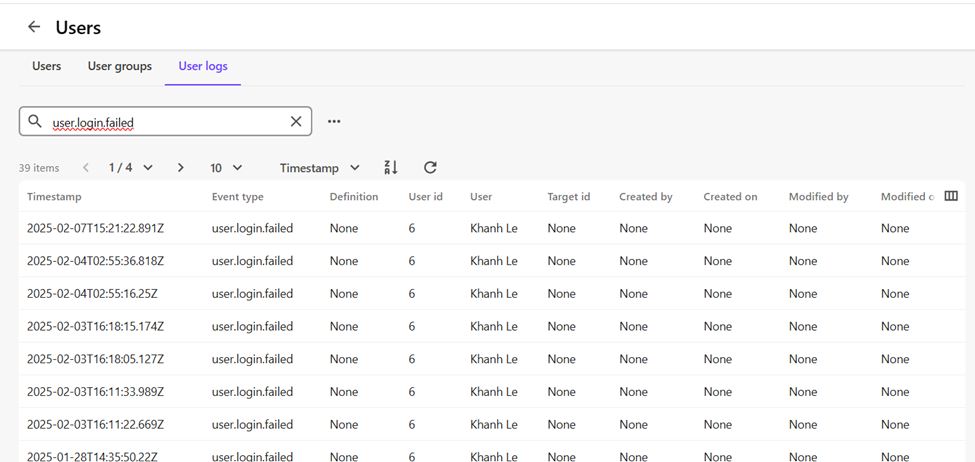This screenshot has width=975, height=462.
Task: Go to the previous page of logs
Action: [86, 168]
